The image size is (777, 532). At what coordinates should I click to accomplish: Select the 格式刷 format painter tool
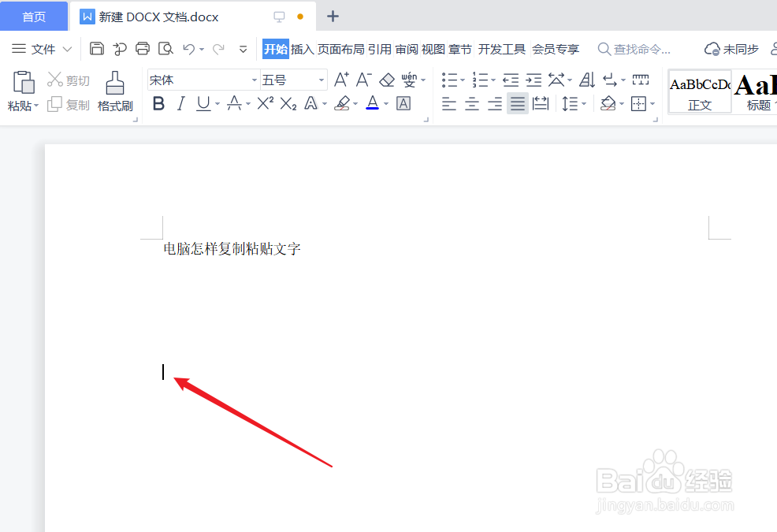[x=114, y=89]
